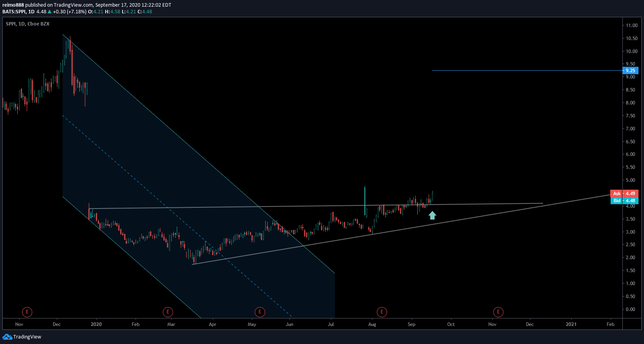Click the 2021 label on time axis
Image resolution: width=644 pixels, height=344 pixels.
pyautogui.click(x=571, y=324)
